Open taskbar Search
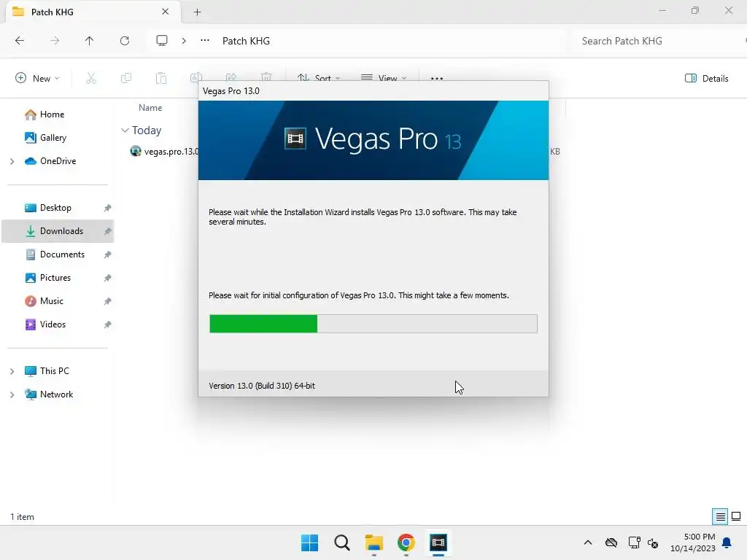Viewport: 747px width, 560px height. click(x=341, y=542)
